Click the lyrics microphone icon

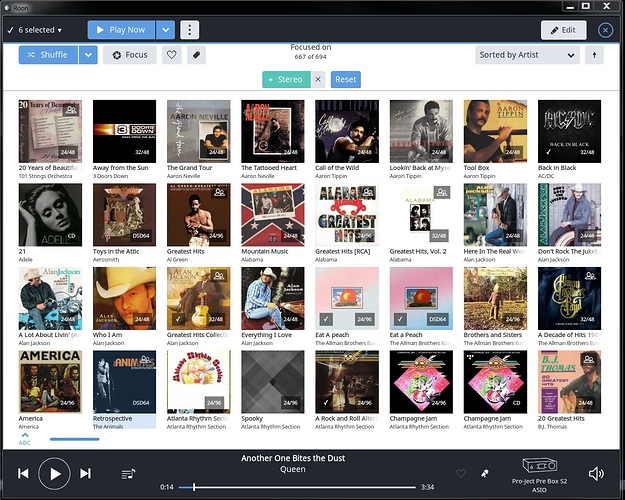coord(485,474)
